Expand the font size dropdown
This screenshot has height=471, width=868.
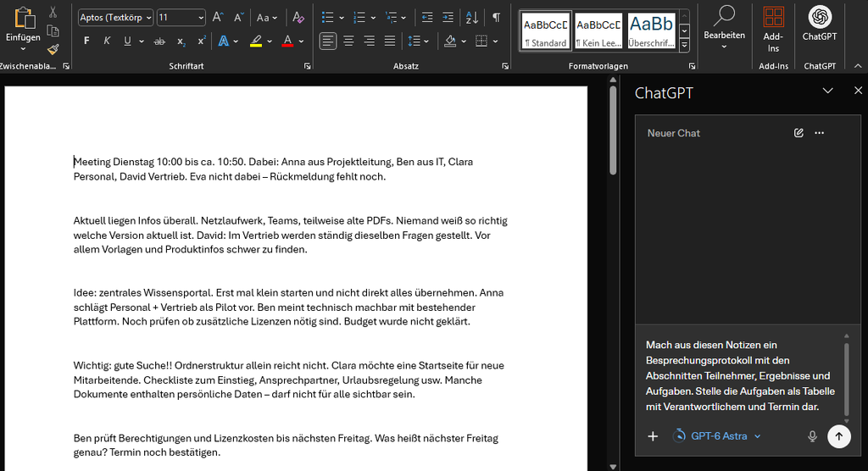coord(200,18)
